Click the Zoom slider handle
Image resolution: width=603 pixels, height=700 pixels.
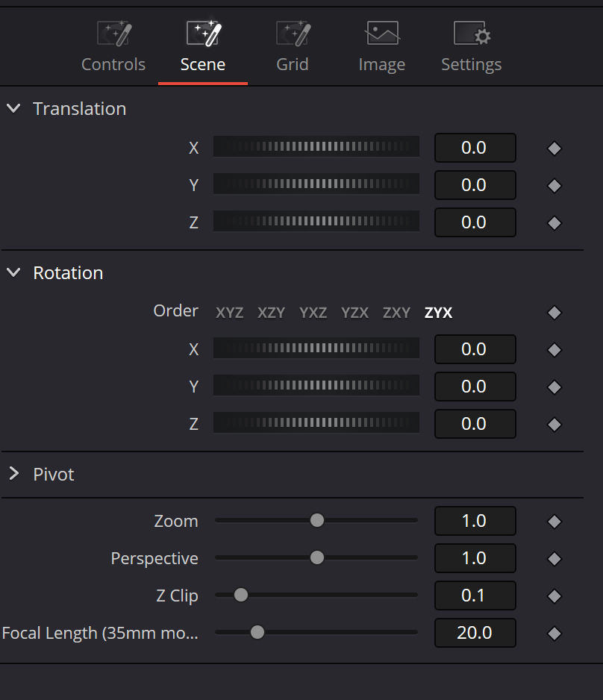point(317,520)
